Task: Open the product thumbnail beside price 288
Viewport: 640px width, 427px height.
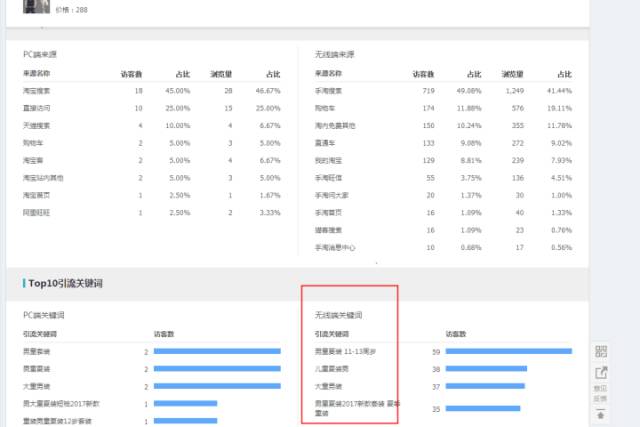Action: coord(36,6)
